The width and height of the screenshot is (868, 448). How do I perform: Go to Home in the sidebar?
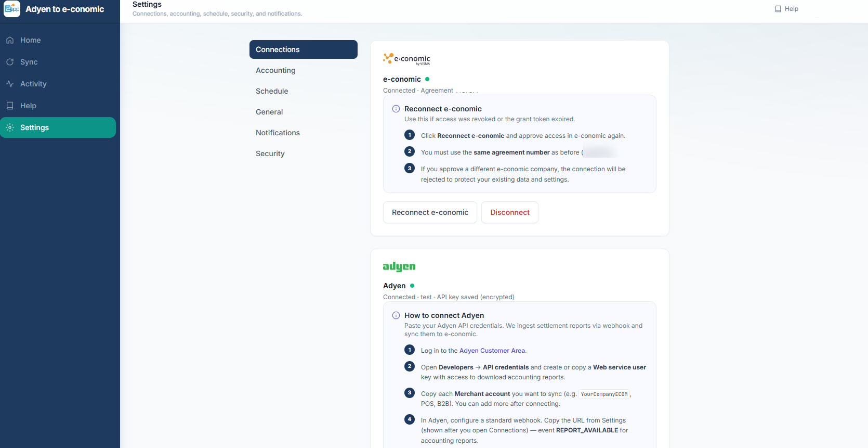click(x=58, y=40)
